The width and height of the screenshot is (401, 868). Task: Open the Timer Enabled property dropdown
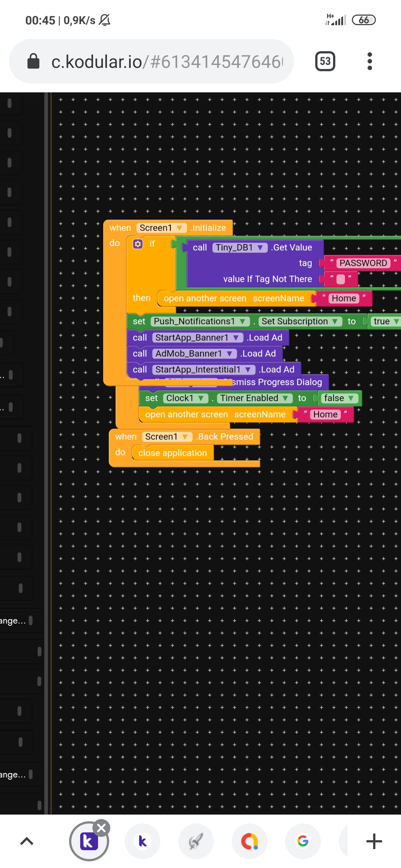click(255, 398)
